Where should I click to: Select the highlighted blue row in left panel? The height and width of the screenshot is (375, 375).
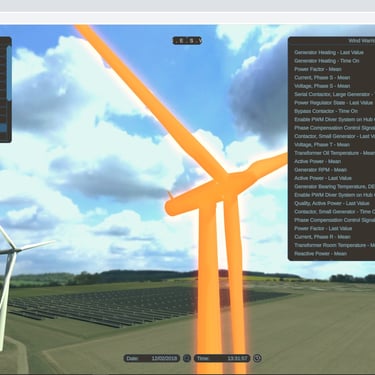pos(3,128)
